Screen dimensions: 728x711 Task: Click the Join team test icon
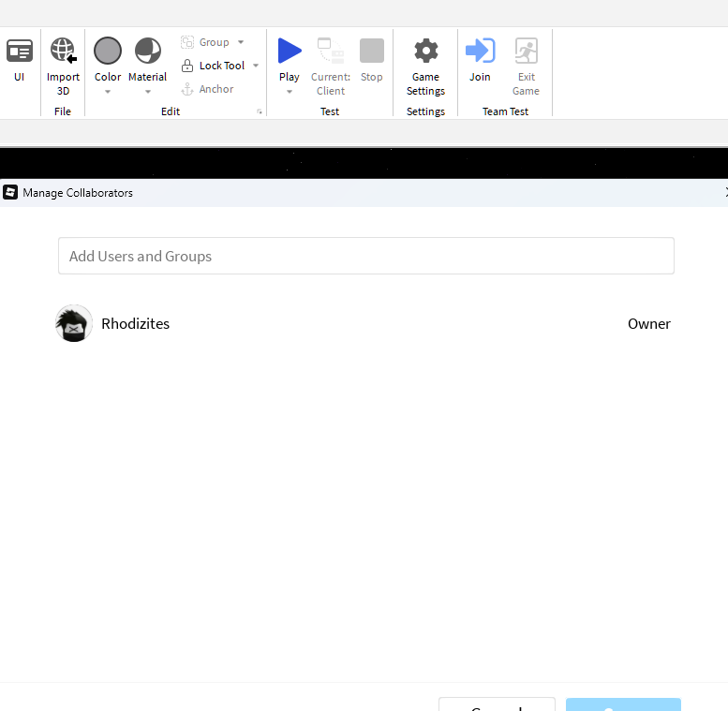click(x=480, y=51)
